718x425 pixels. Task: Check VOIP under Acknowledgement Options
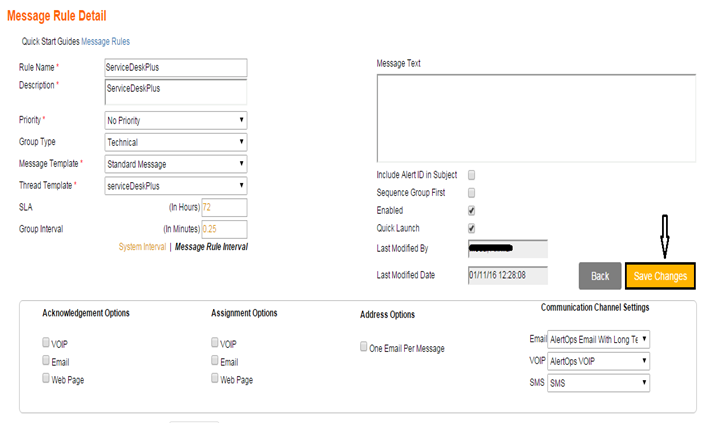46,343
